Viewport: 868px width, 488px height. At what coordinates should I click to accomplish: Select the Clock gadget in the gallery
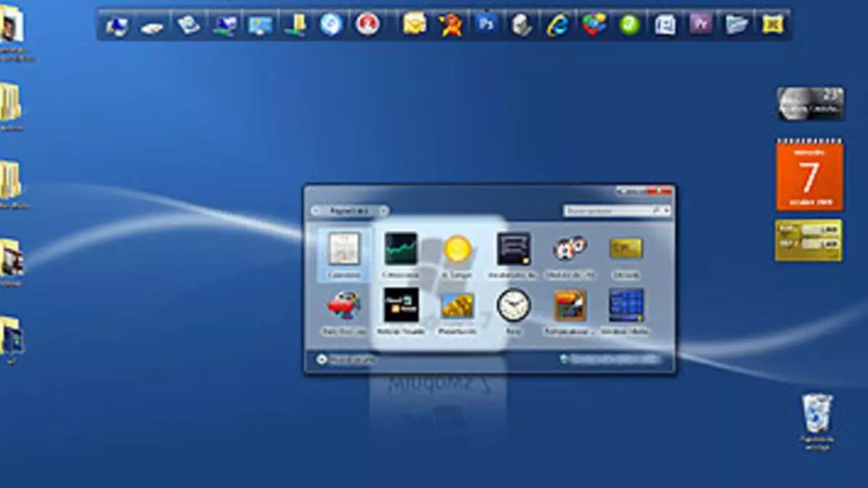514,306
